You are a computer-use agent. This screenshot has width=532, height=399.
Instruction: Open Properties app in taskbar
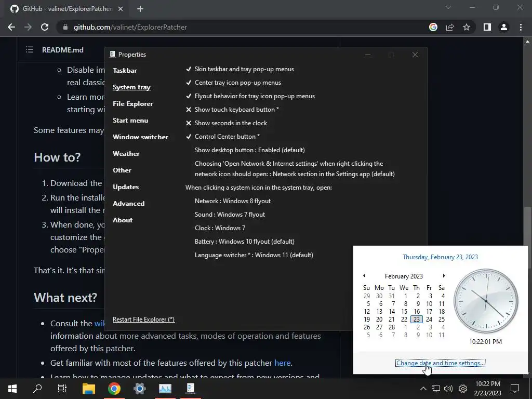(190, 389)
